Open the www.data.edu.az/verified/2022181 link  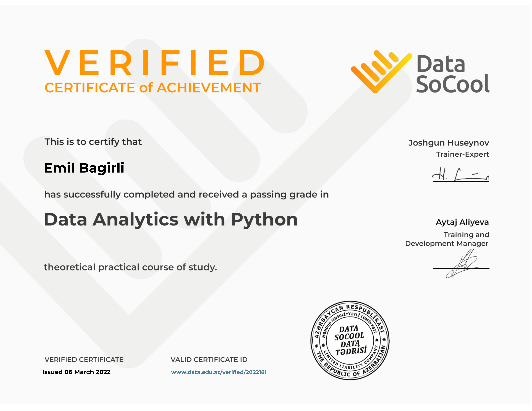(x=219, y=372)
